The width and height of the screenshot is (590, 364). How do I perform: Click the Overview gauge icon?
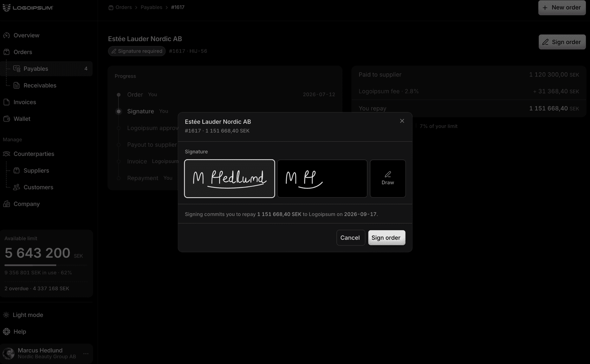click(6, 35)
